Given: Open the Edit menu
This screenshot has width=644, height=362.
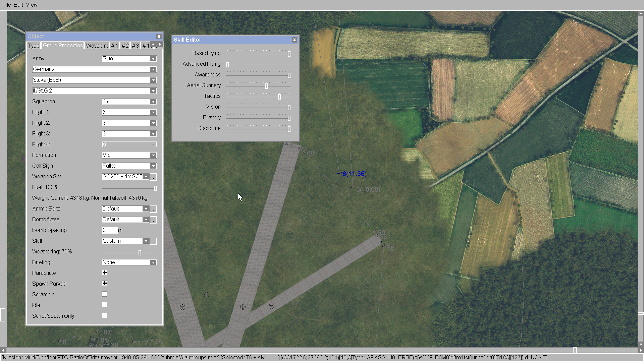Looking at the screenshot, I should (18, 5).
